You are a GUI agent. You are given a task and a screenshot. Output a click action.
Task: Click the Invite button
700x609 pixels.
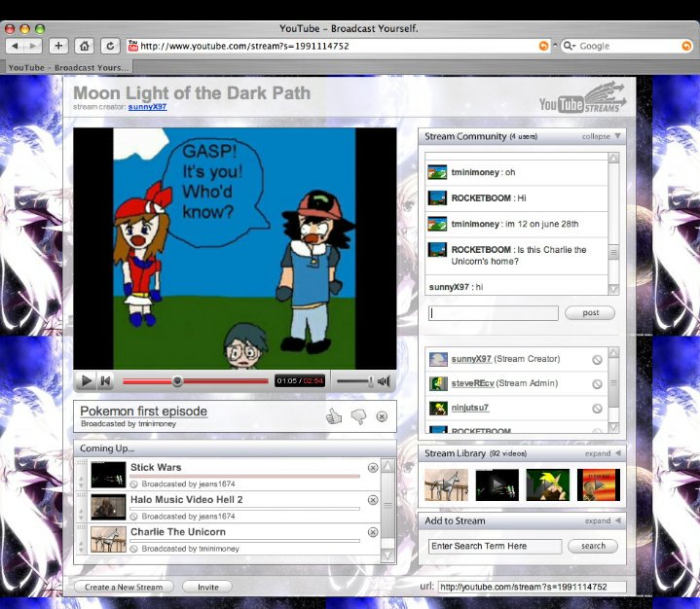point(207,588)
